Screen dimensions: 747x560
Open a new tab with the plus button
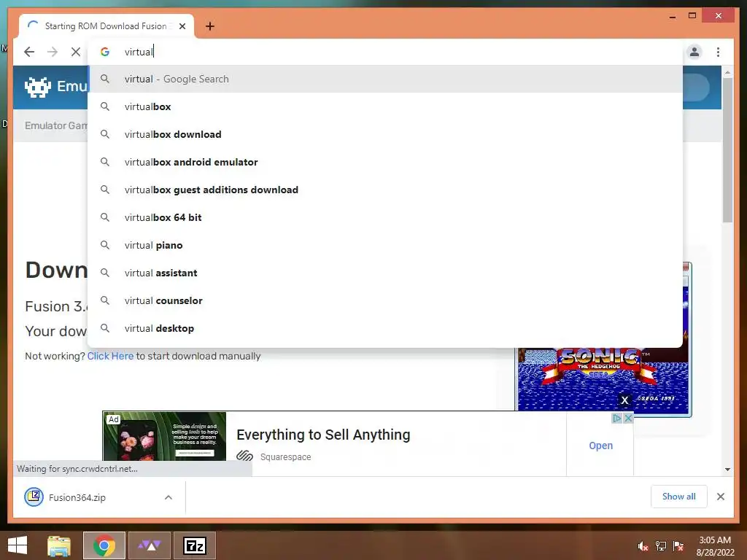pyautogui.click(x=210, y=26)
